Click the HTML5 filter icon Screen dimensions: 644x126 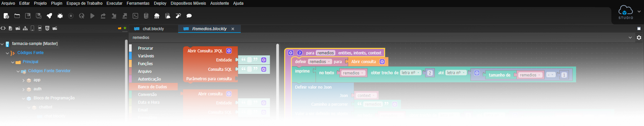click(47, 28)
